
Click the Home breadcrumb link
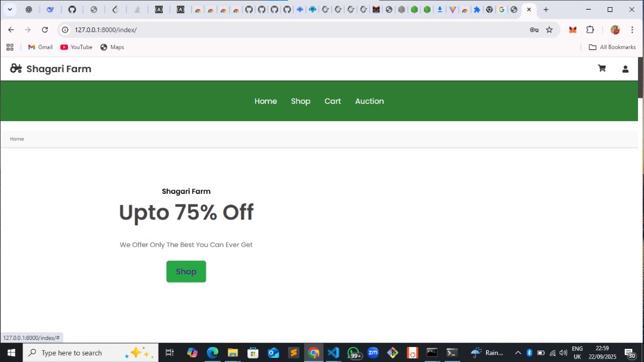pos(17,138)
